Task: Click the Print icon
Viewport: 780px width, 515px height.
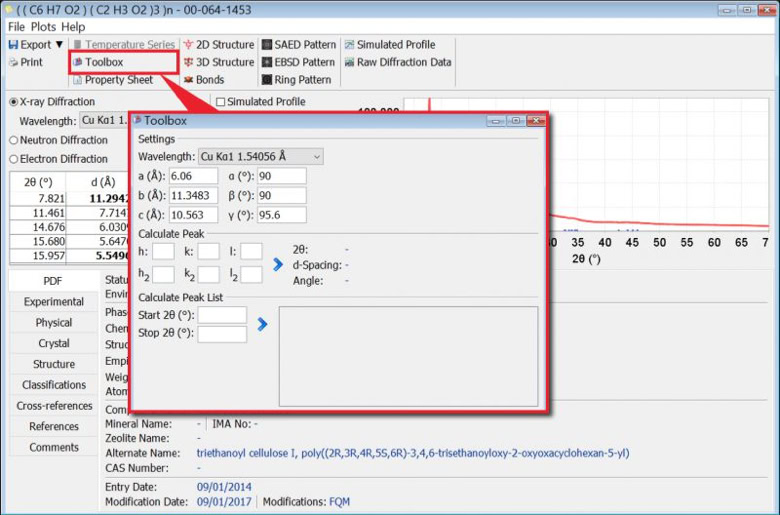Action: [x=14, y=62]
